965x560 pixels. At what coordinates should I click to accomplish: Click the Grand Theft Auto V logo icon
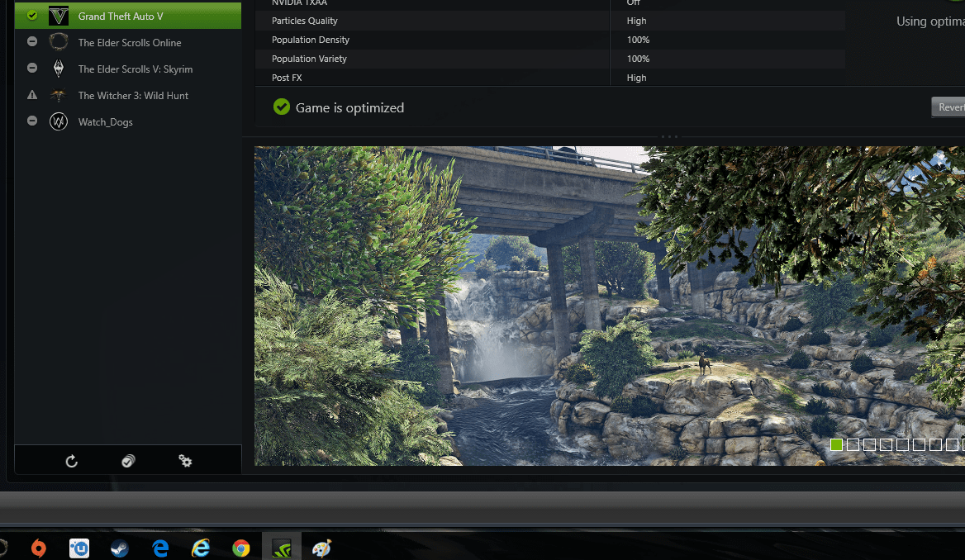(59, 16)
